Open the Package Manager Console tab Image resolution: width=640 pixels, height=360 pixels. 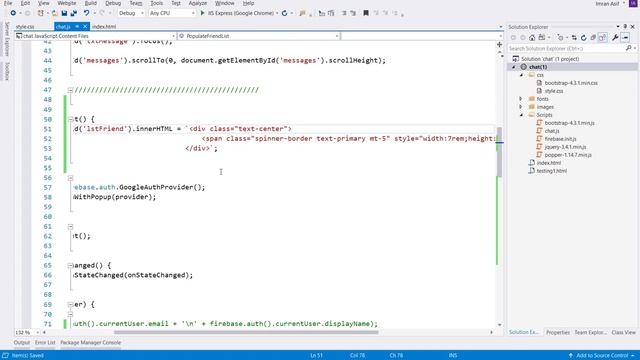point(91,343)
